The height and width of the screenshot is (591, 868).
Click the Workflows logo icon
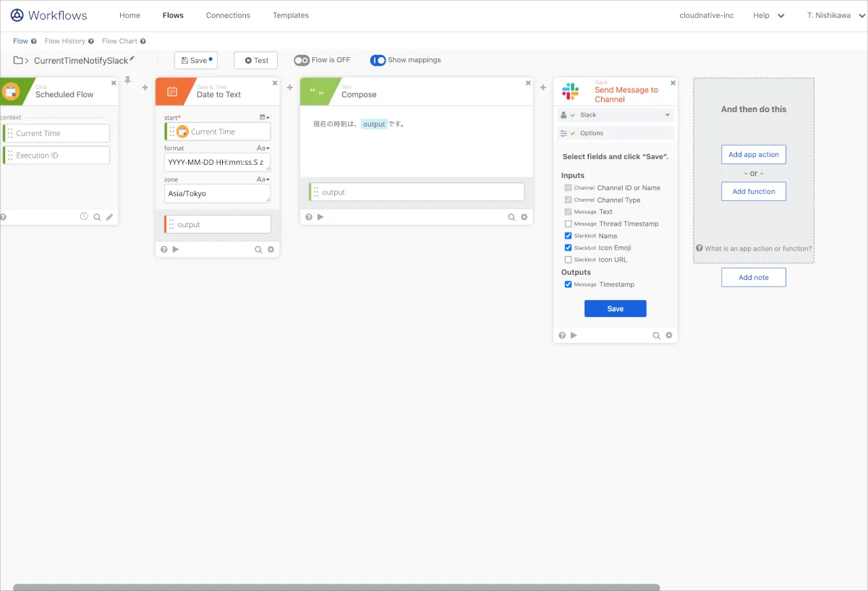coord(17,15)
